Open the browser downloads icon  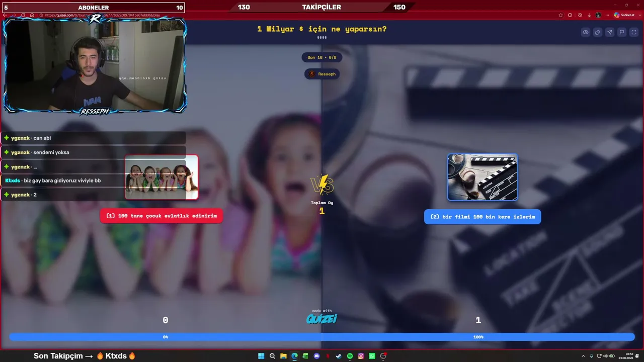tap(589, 15)
